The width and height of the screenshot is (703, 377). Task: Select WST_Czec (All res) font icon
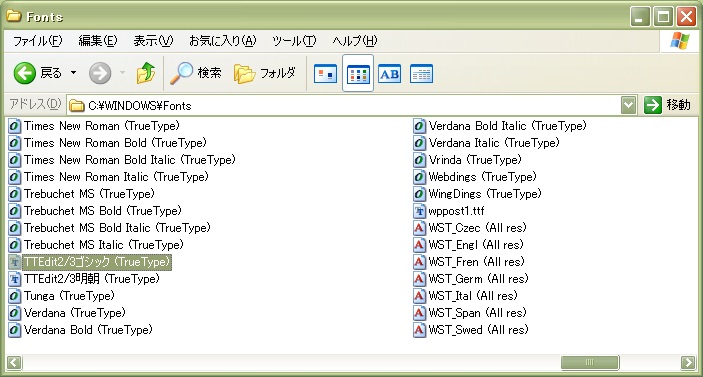coord(419,228)
